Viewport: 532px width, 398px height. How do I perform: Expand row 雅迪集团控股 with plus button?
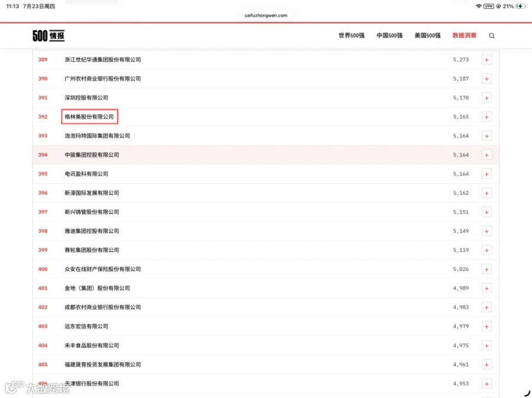tap(486, 231)
